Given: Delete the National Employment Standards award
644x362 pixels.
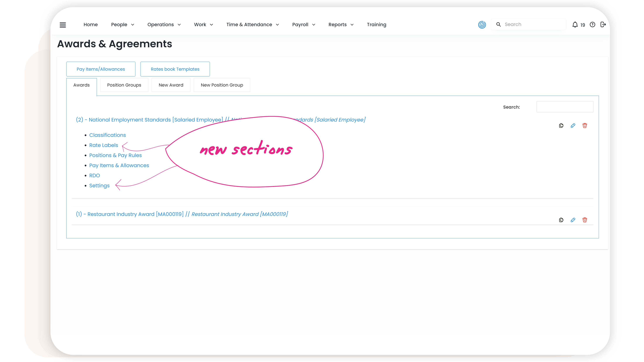Looking at the screenshot, I should click(584, 125).
